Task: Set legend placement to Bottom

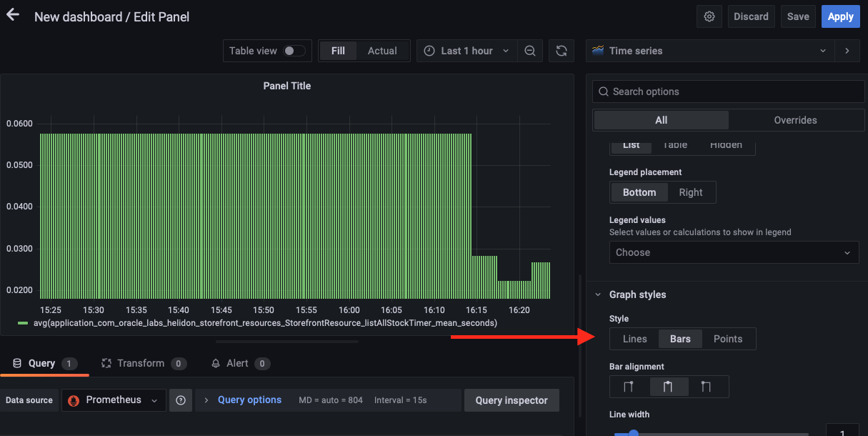Action: pyautogui.click(x=639, y=192)
